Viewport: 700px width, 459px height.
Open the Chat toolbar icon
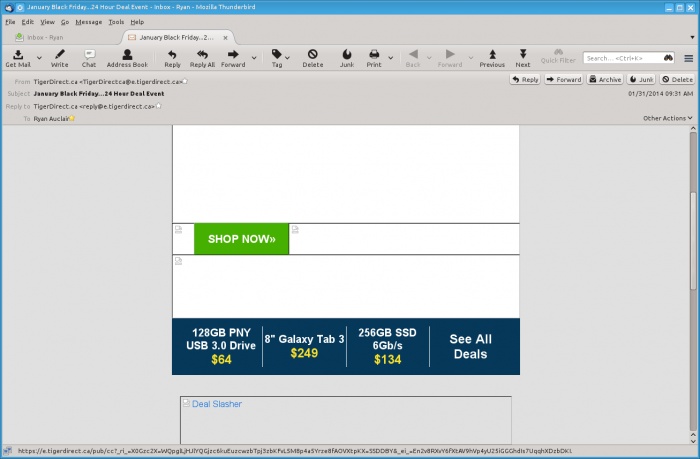click(x=89, y=57)
